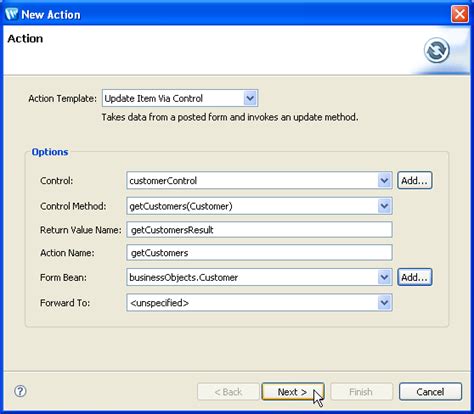
Task: Click Add button next to Control
Action: 415,180
